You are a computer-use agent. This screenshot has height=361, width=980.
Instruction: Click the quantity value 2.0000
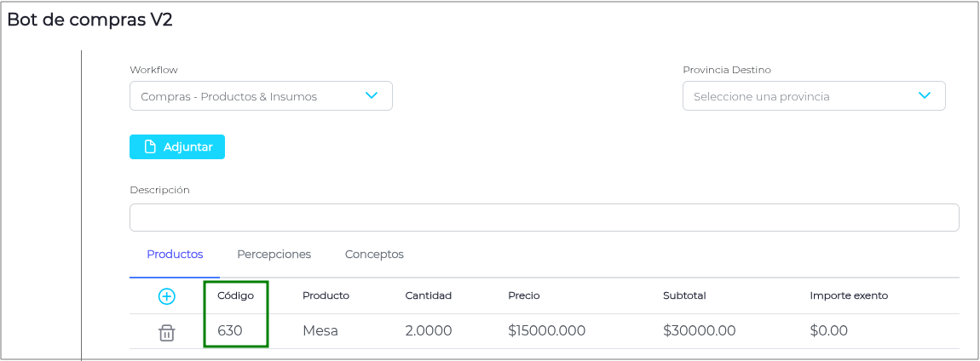click(429, 330)
